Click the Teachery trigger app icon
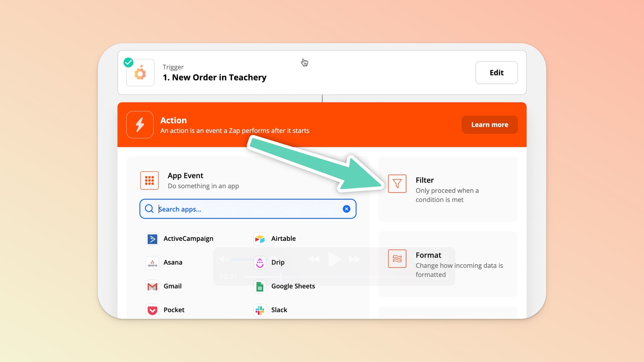This screenshot has width=644, height=362. click(140, 73)
